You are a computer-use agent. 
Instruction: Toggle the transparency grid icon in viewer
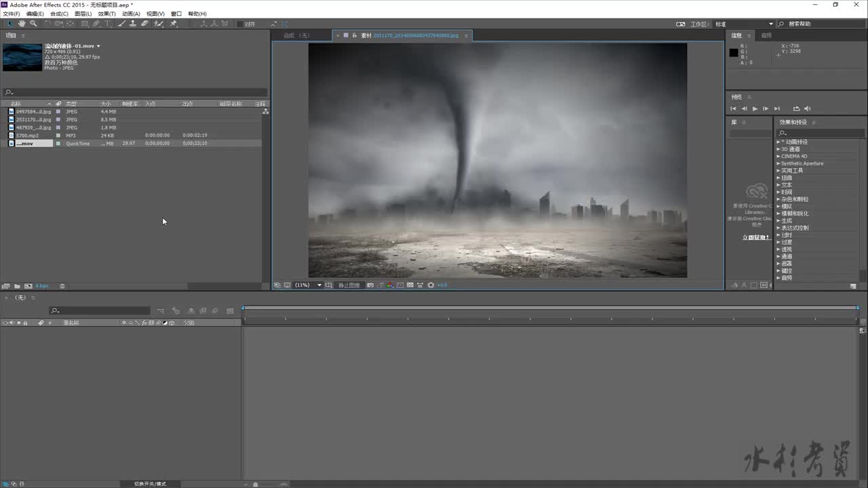[x=410, y=285]
